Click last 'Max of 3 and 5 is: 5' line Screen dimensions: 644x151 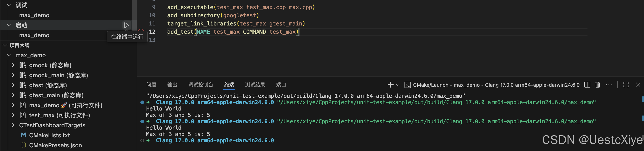(x=178, y=134)
